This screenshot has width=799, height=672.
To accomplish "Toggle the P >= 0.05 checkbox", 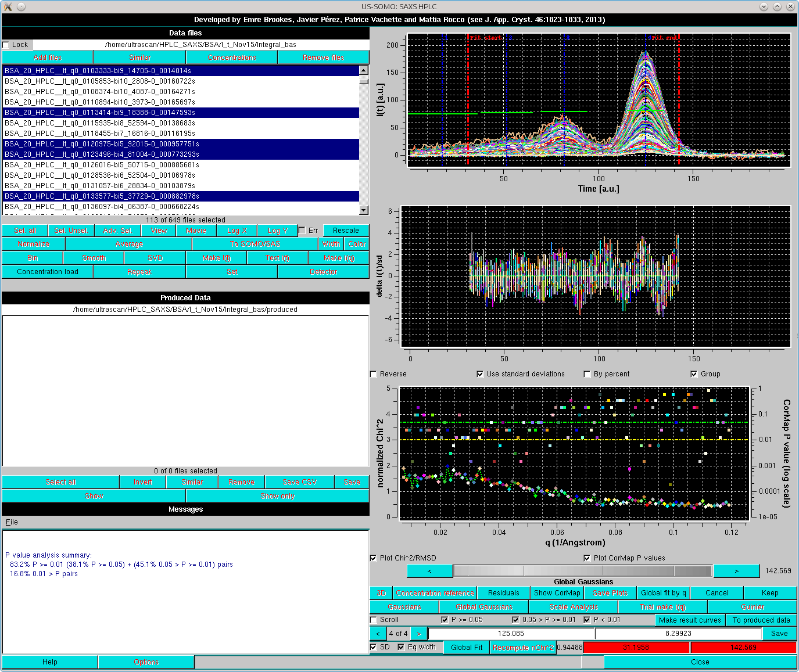I will 445,620.
